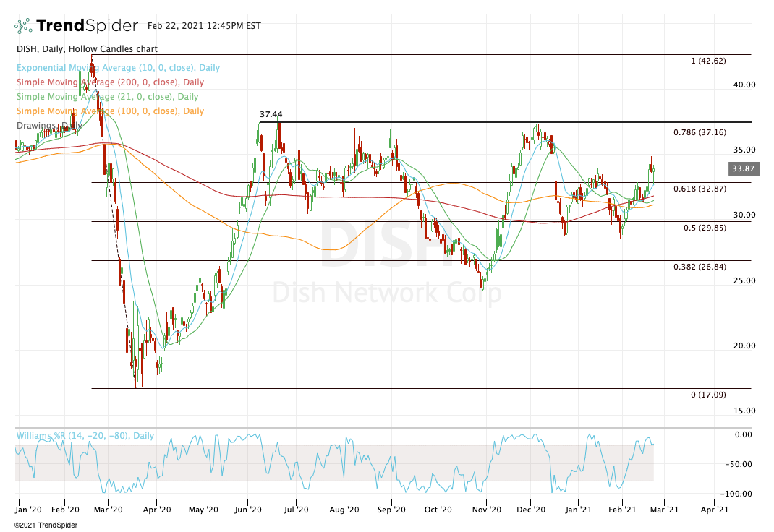Click the Apr '20 date axis label
This screenshot has width=774, height=532.
[157, 510]
